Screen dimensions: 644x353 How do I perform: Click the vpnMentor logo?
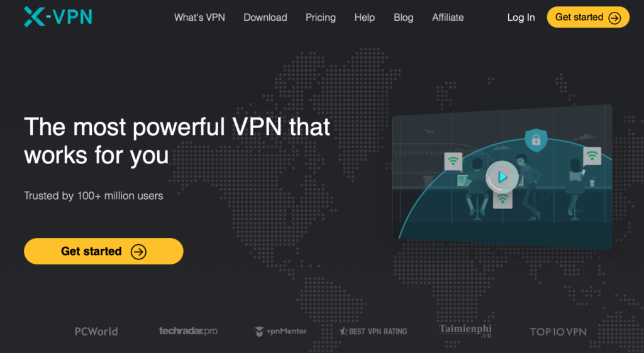pyautogui.click(x=280, y=331)
